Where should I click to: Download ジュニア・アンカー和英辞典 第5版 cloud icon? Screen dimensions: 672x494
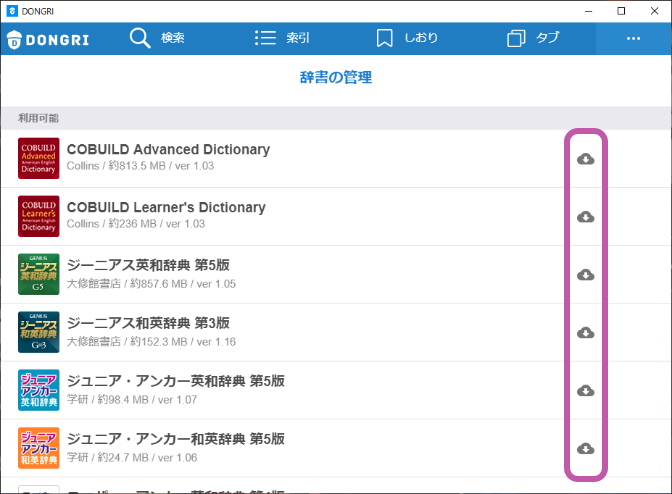[585, 448]
